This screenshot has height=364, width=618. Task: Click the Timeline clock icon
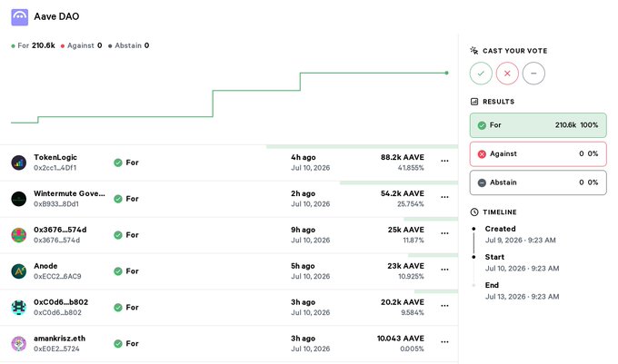pos(474,212)
